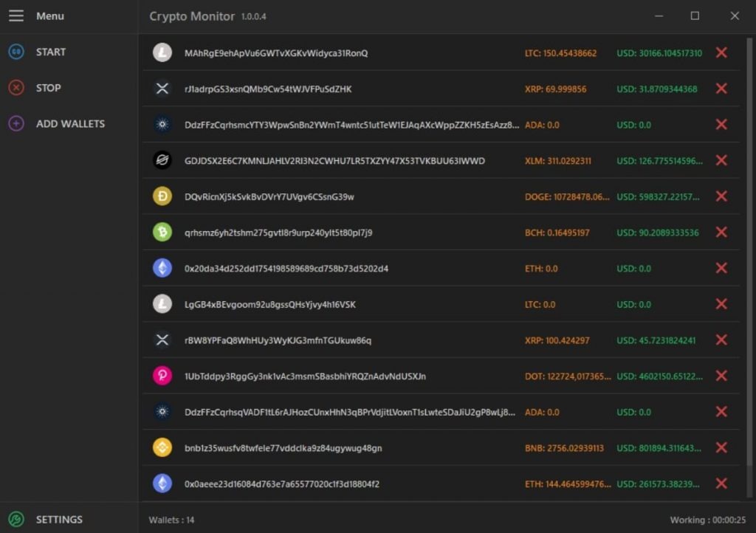Delete the 0x20da34d252 ETH wallet

[721, 268]
